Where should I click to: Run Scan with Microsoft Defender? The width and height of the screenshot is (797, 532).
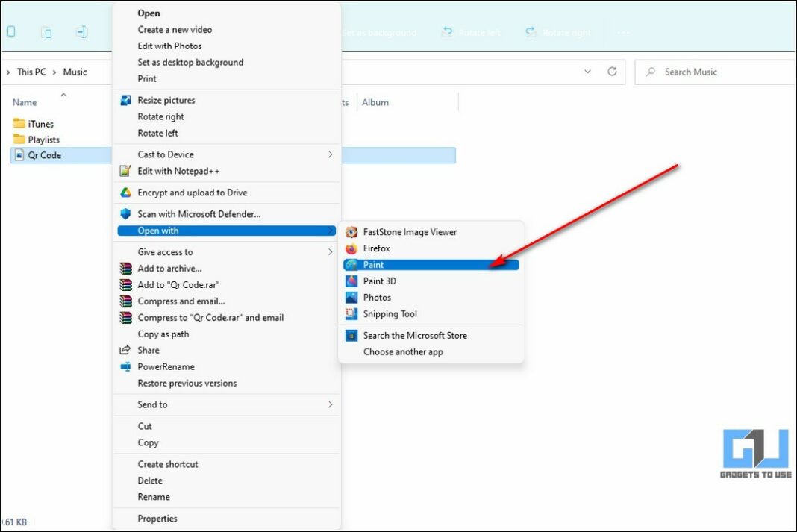199,214
